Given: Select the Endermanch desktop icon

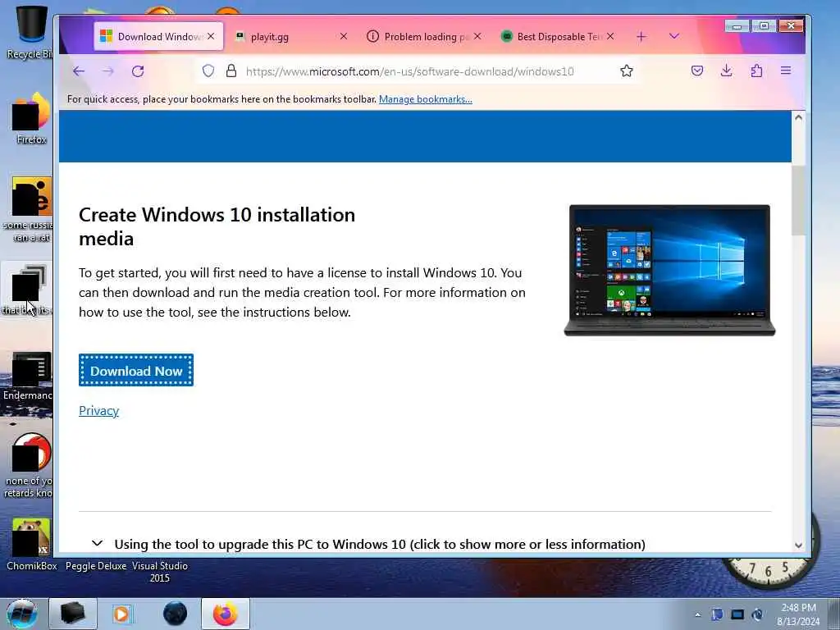Looking at the screenshot, I should click(x=28, y=376).
